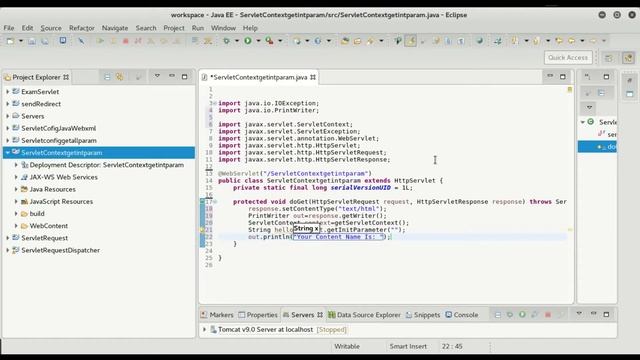This screenshot has width=640, height=360.
Task: Collapse all in Project Explorer
Action: pyautogui.click(x=107, y=77)
